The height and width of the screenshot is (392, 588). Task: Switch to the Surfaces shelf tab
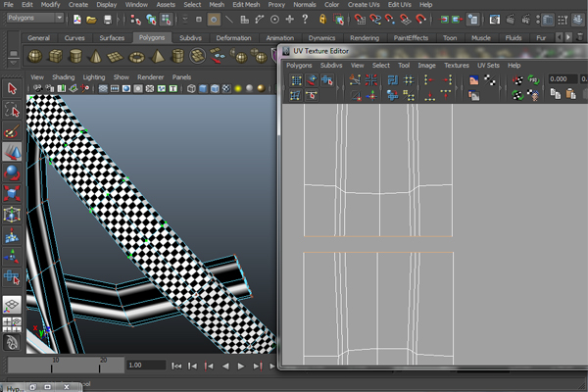[x=112, y=38]
